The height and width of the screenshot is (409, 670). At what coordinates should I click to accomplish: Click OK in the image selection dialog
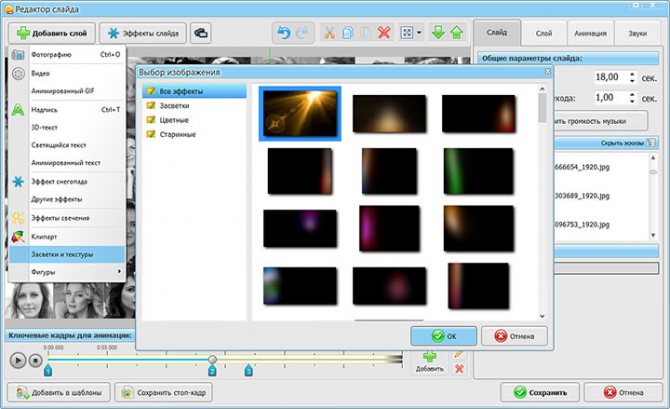pyautogui.click(x=442, y=335)
